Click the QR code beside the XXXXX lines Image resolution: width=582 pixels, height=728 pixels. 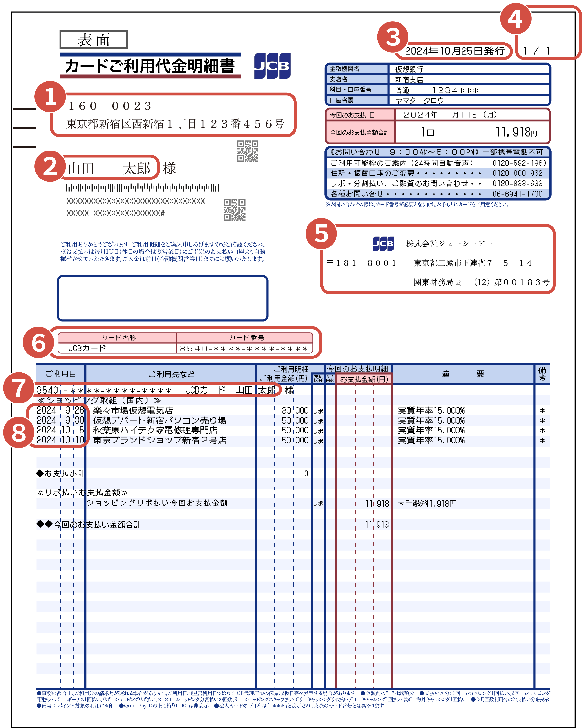pos(234,210)
